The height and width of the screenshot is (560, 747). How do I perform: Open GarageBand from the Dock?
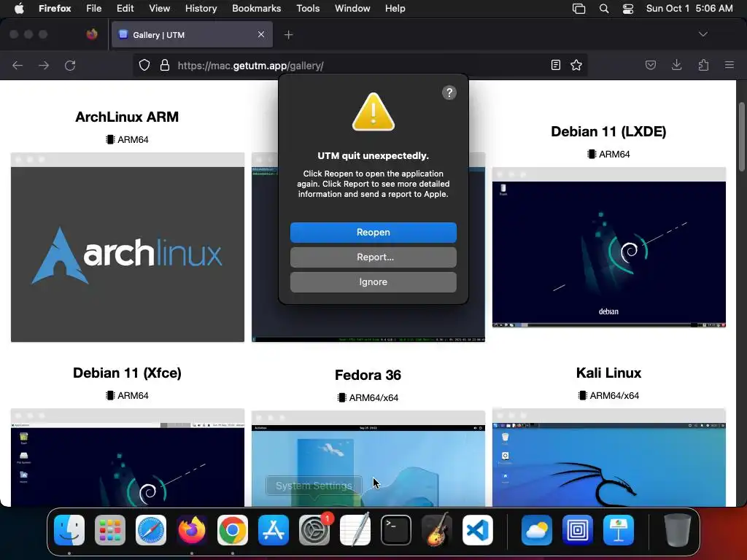click(437, 530)
